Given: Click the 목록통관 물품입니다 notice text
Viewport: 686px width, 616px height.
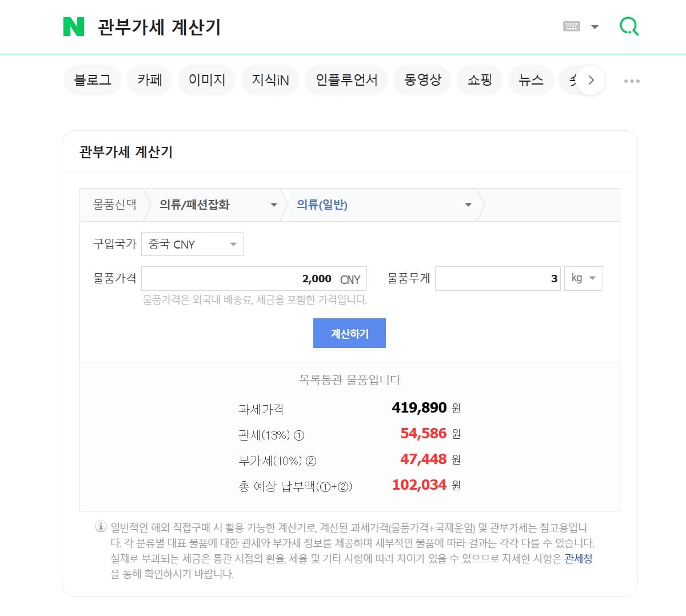Looking at the screenshot, I should tap(350, 379).
